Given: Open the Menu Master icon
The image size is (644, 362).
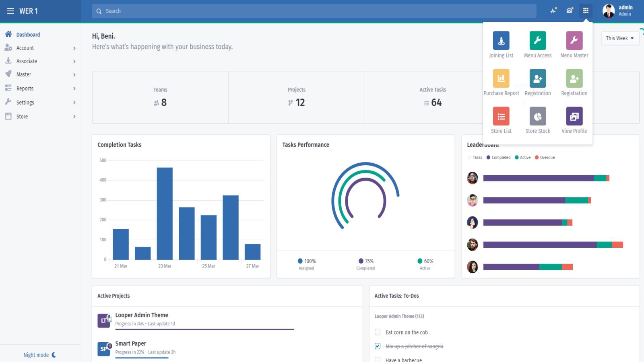Looking at the screenshot, I should click(x=574, y=40).
